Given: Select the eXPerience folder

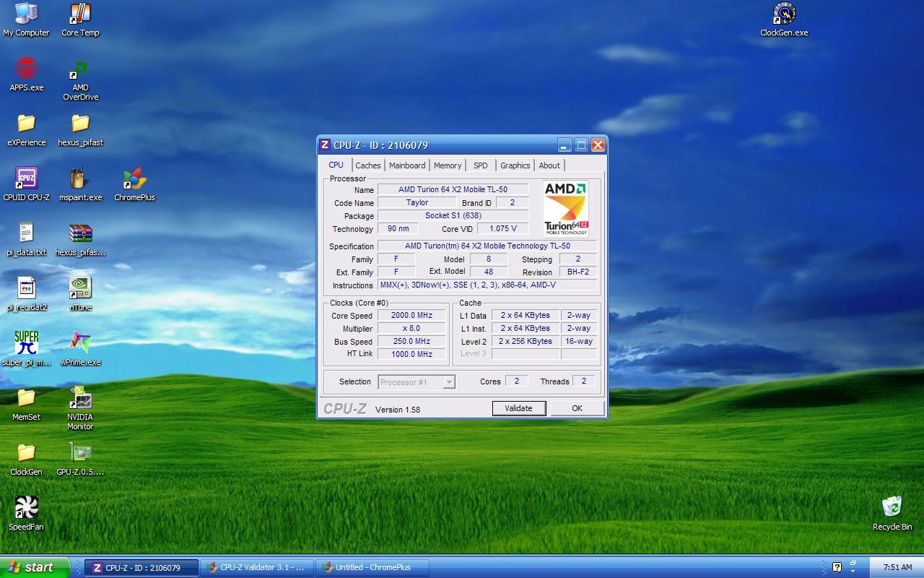Looking at the screenshot, I should 26,129.
